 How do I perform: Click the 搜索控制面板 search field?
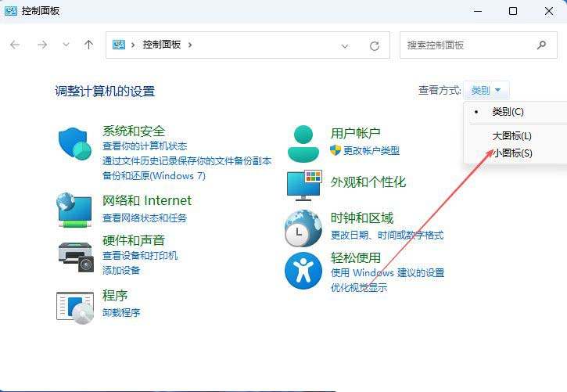pyautogui.click(x=469, y=45)
